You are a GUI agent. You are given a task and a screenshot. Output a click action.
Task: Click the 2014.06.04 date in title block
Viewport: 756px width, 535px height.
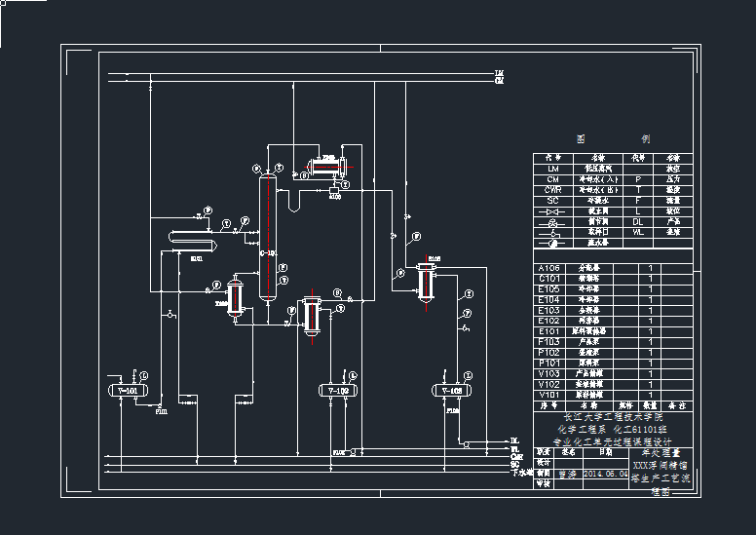(x=605, y=476)
